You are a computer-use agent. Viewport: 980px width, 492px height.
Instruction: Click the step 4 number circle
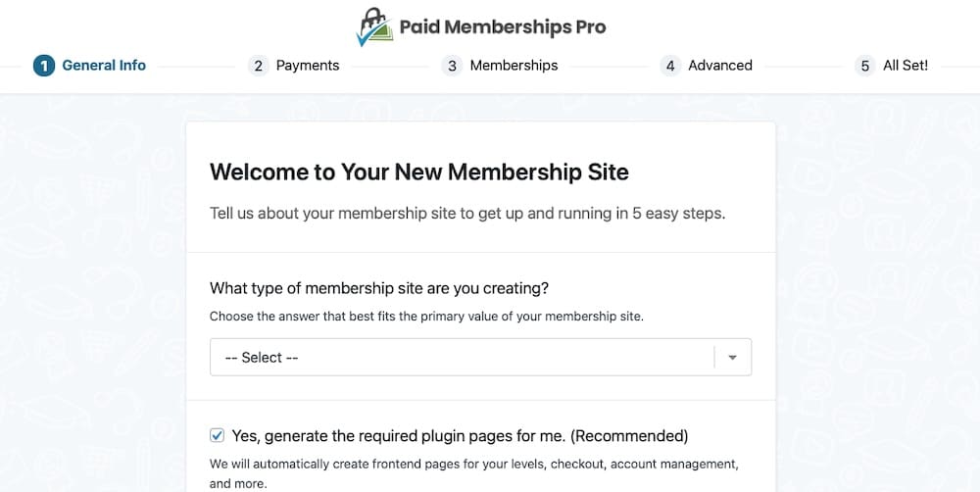pos(670,66)
